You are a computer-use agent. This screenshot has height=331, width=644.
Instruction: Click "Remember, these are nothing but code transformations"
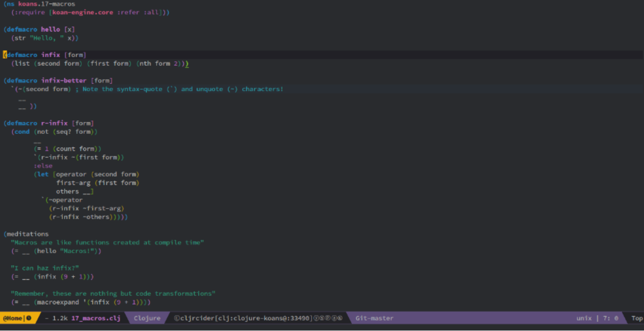pos(113,293)
